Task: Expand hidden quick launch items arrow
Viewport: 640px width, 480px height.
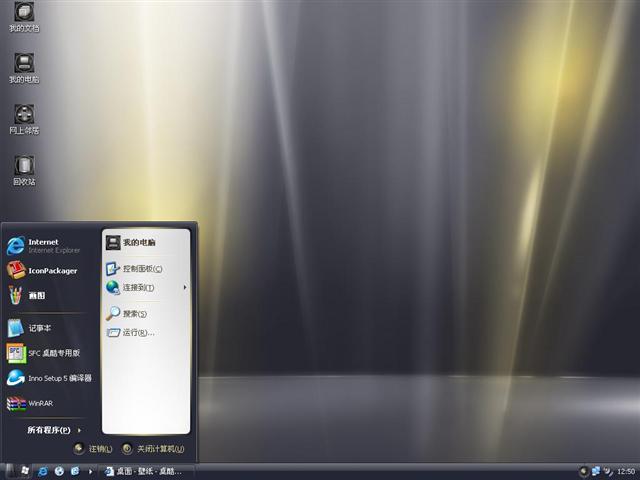Action: tap(90, 472)
